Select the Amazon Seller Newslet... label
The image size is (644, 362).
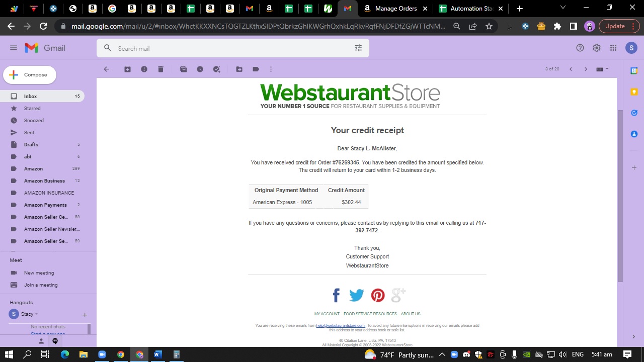click(42, 229)
